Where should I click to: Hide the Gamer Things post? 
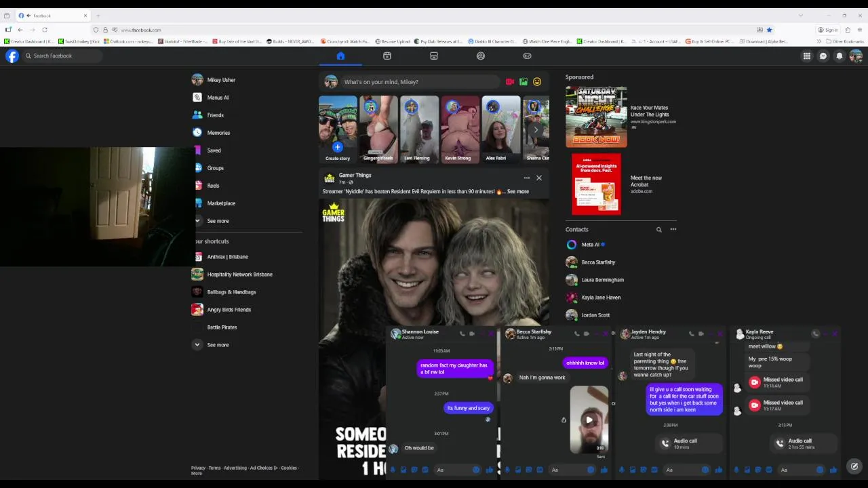click(539, 178)
